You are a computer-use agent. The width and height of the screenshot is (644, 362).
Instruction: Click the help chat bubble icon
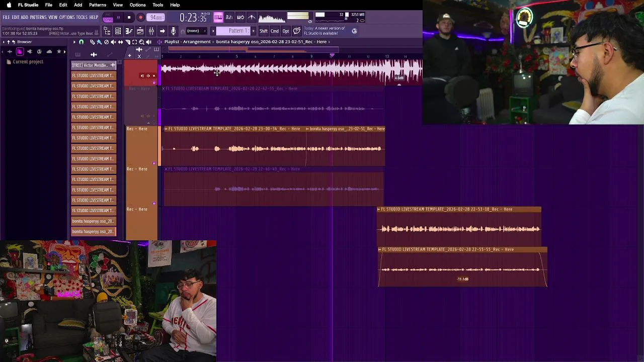pos(297,31)
